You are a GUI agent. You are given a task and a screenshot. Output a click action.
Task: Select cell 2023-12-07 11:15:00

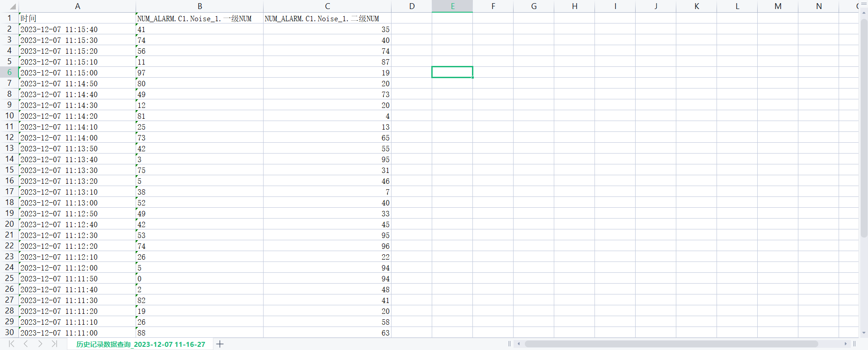(x=77, y=72)
